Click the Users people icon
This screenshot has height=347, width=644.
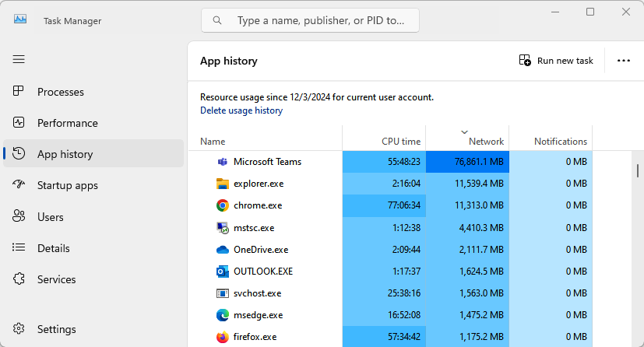click(19, 216)
